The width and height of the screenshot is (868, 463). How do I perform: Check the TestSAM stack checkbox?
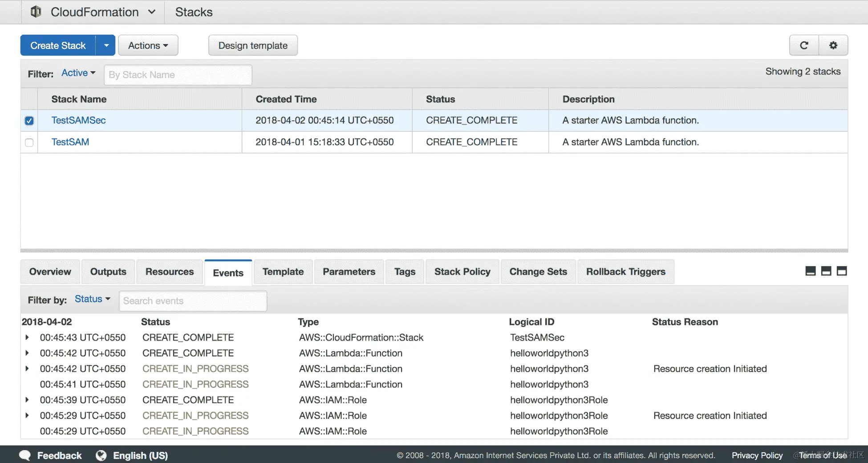click(29, 142)
